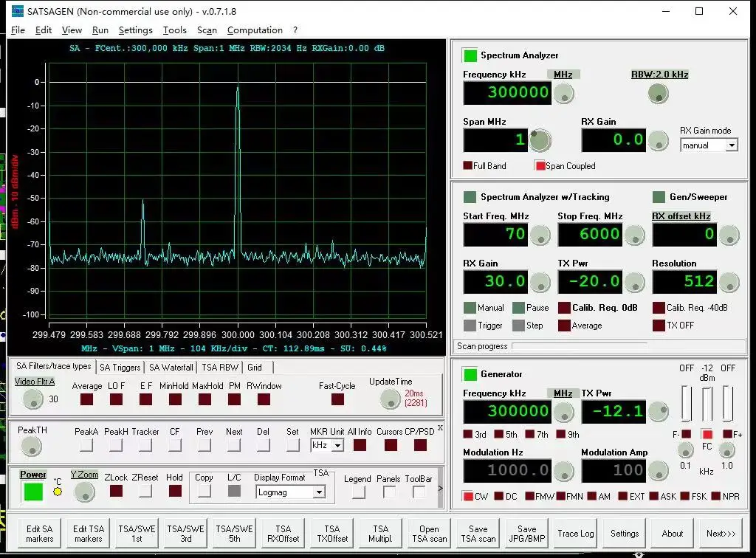The width and height of the screenshot is (756, 558).
Task: Toggle the CW modulation checkbox
Action: (466, 496)
